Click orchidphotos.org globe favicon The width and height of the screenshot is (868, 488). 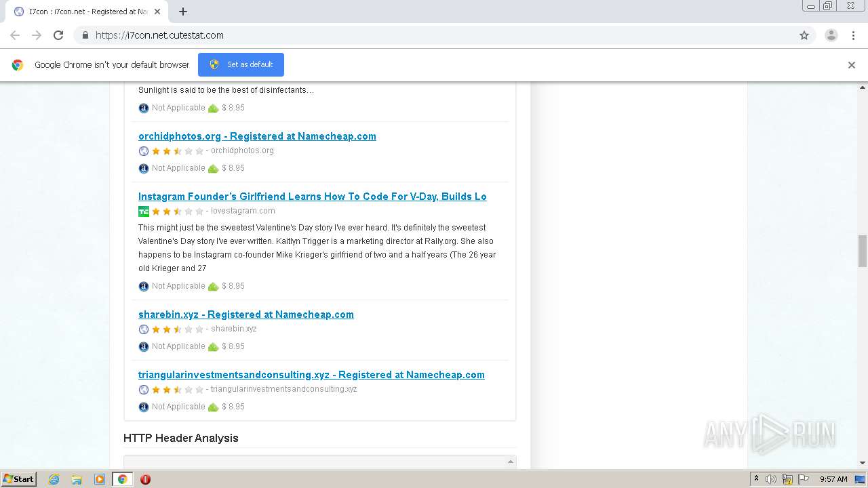coord(143,151)
